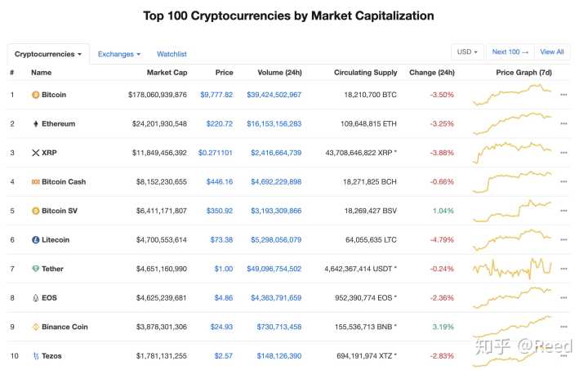
Task: Click the View All button
Action: click(x=552, y=52)
